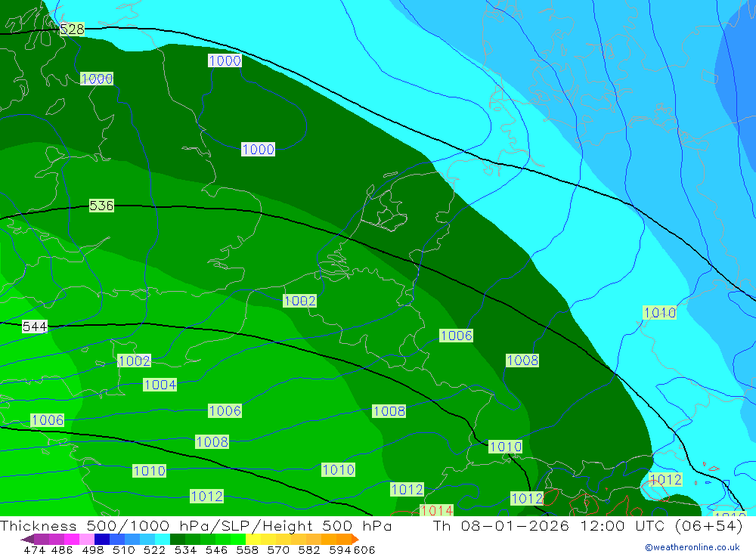Click the legend value 570
This screenshot has height=554, width=756.
pos(278,549)
